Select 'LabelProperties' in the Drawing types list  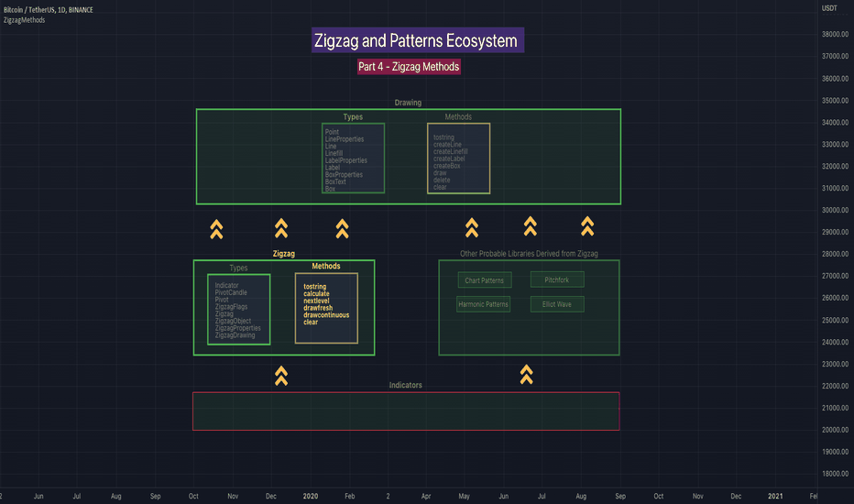pyautogui.click(x=346, y=160)
